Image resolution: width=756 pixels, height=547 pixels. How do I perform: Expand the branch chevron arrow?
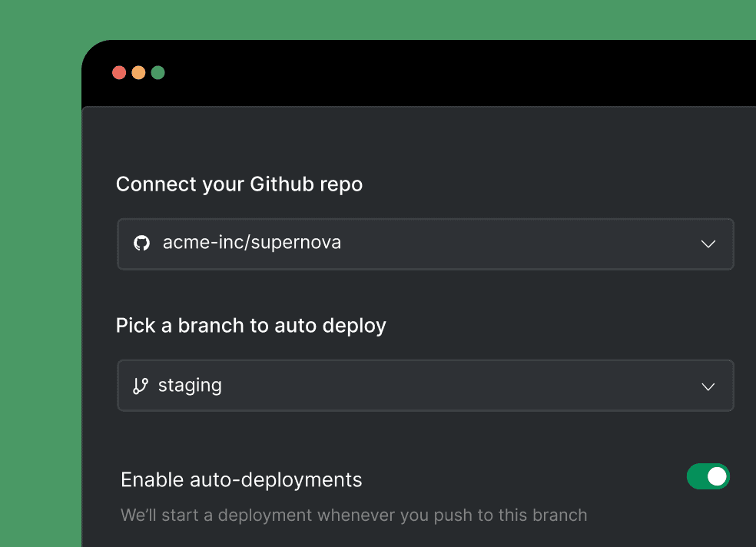coord(708,386)
